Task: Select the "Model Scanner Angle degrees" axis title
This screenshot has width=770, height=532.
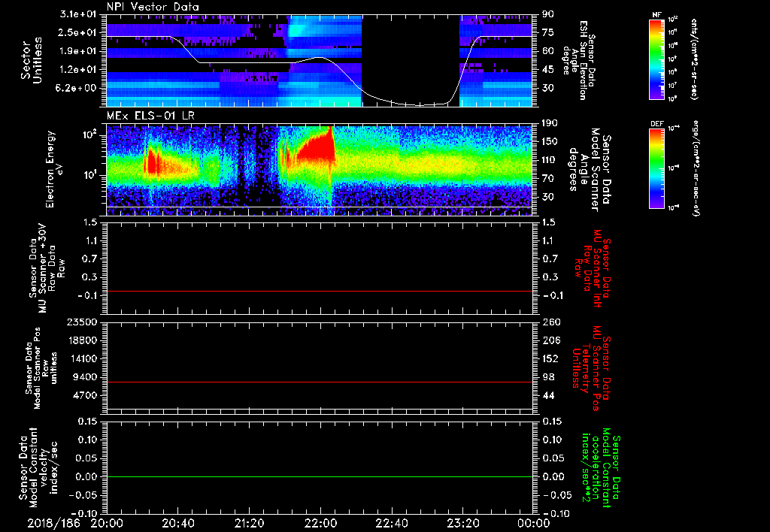Action: click(590, 169)
